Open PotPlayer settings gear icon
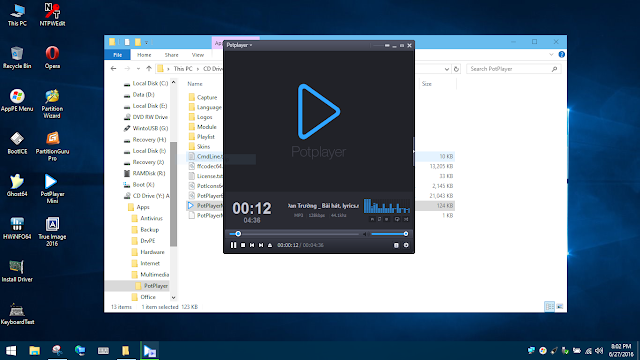The image size is (640, 360). pos(406,245)
